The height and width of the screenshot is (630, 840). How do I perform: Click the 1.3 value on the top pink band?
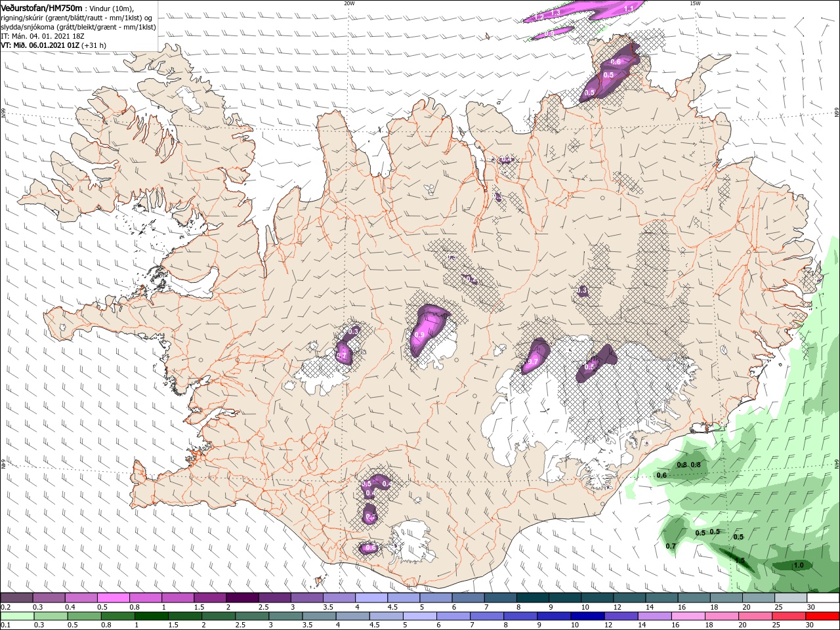click(x=555, y=12)
